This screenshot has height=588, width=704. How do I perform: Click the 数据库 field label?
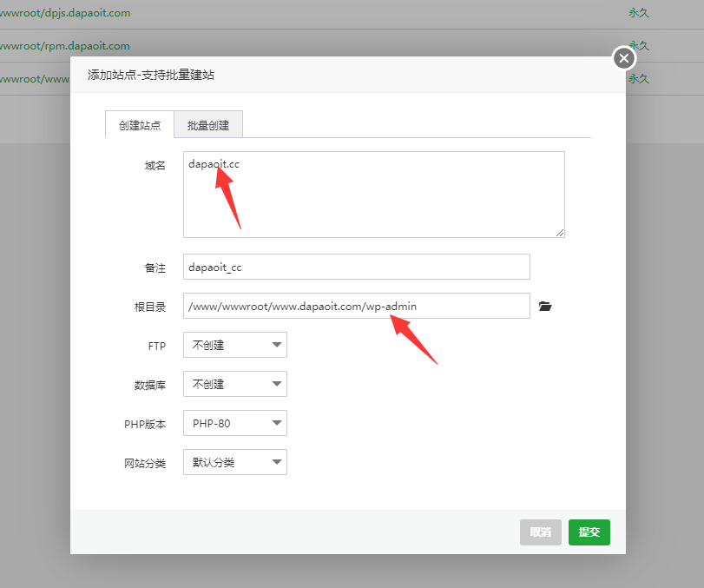[150, 386]
